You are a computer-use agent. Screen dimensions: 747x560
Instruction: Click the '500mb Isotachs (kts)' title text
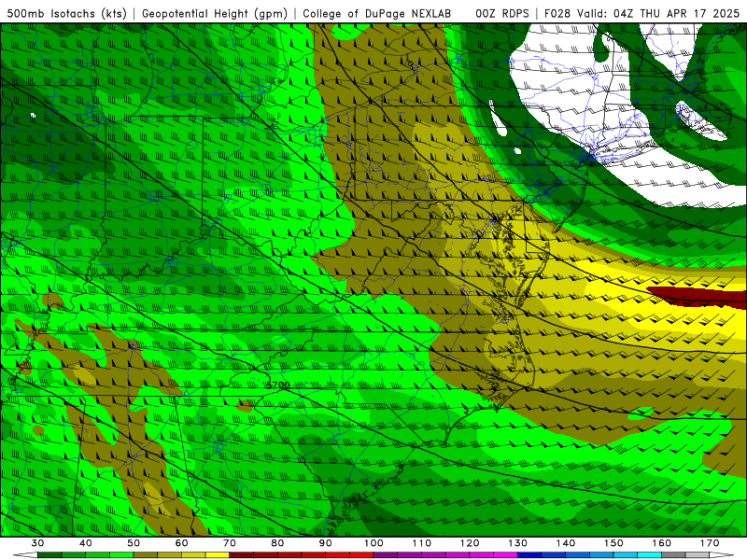click(67, 14)
